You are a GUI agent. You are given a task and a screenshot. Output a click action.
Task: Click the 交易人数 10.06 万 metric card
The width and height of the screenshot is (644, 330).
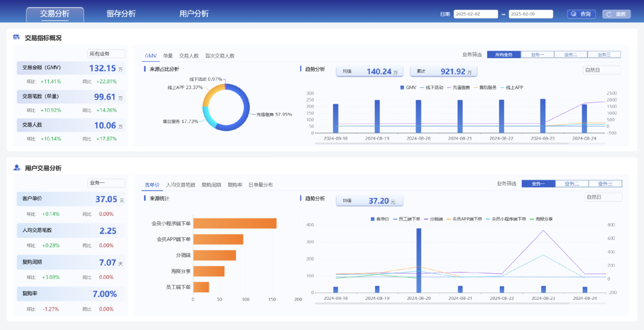click(71, 125)
